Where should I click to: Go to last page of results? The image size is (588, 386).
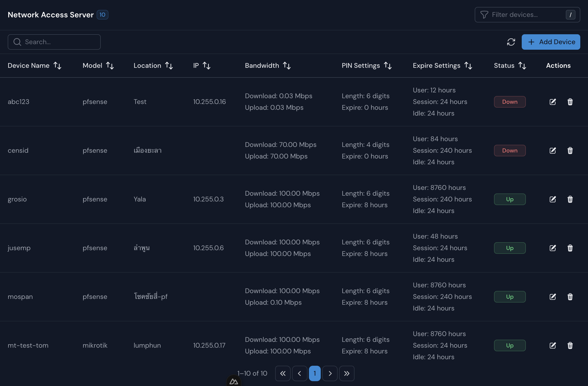[x=346, y=373]
